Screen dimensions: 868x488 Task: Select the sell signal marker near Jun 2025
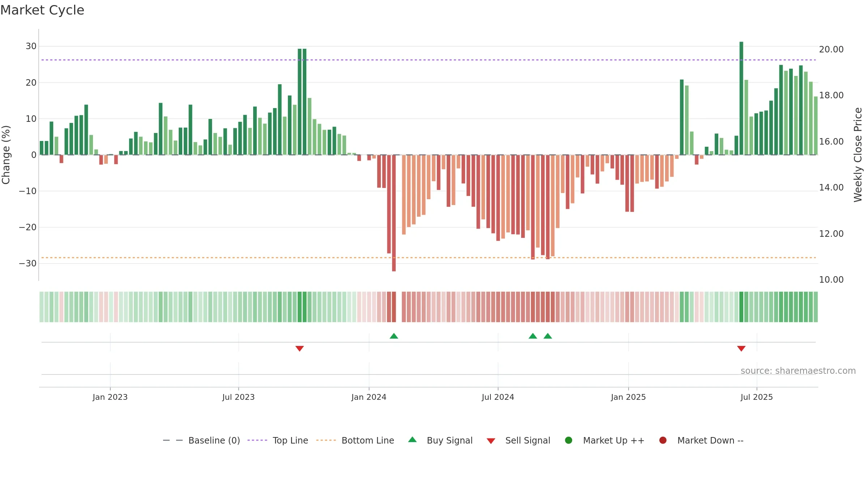point(741,348)
